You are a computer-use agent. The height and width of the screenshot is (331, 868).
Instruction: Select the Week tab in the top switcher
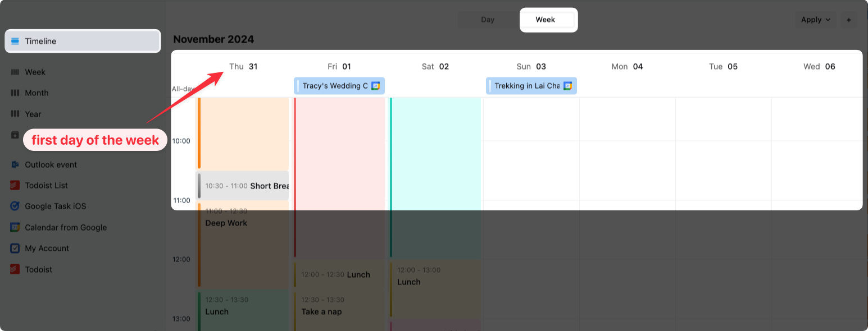[545, 20]
